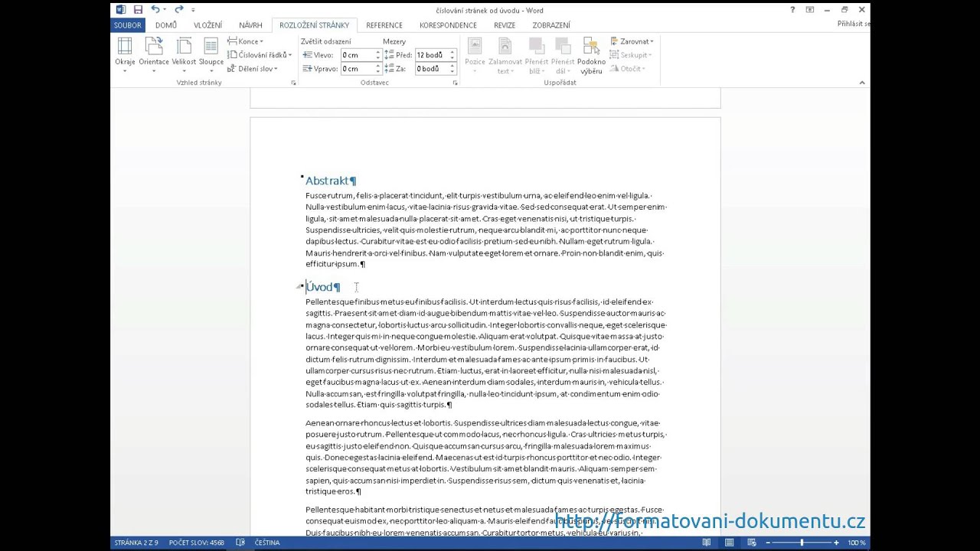This screenshot has width=980, height=551.
Task: Open the Customize Quick Access Toolbar arrow
Action: [193, 10]
